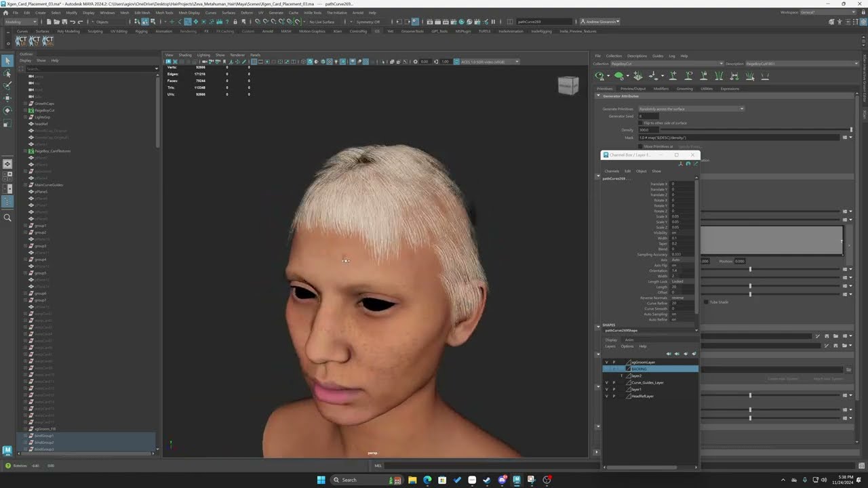Screen dimensions: 868x488
Task: Click the XGen guide length arrows icon
Action: click(x=734, y=76)
